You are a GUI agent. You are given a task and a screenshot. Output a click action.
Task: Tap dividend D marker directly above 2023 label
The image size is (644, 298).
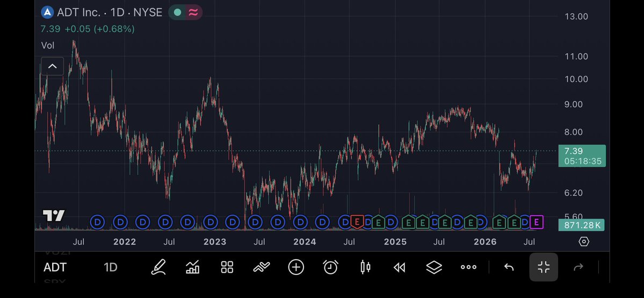coord(211,223)
